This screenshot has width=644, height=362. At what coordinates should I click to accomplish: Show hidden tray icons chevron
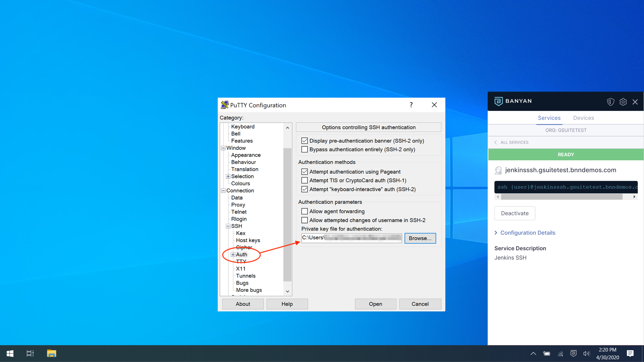click(x=533, y=353)
